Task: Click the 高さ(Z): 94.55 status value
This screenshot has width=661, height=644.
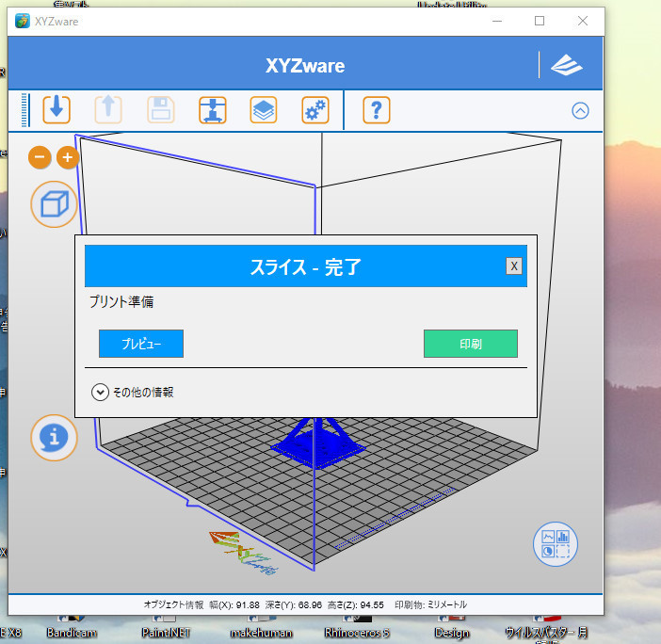Action: pos(356,605)
